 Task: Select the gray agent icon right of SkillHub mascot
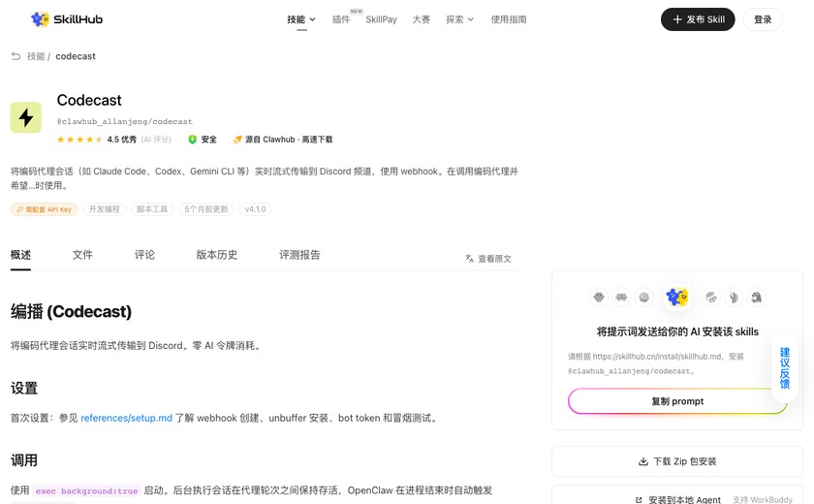click(711, 298)
